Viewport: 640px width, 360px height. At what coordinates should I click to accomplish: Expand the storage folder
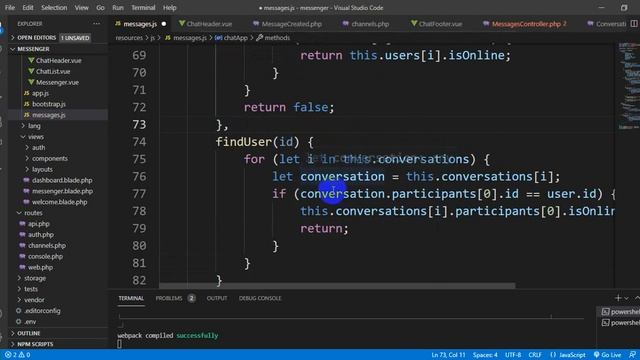point(35,278)
